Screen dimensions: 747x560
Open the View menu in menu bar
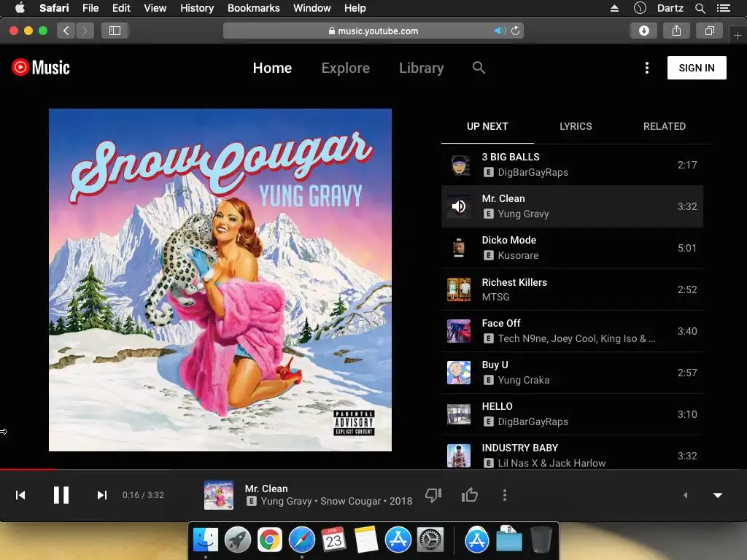[155, 8]
